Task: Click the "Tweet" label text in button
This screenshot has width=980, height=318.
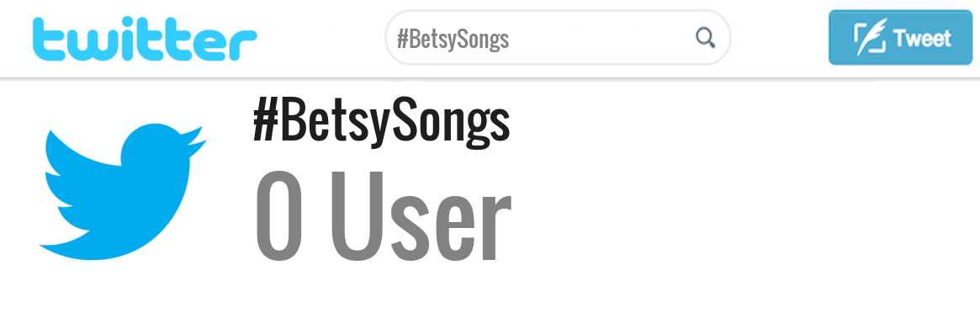Action: (923, 39)
